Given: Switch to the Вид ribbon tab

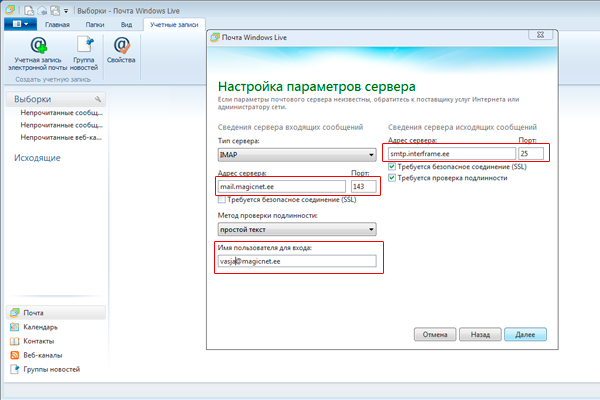Looking at the screenshot, I should tap(127, 24).
